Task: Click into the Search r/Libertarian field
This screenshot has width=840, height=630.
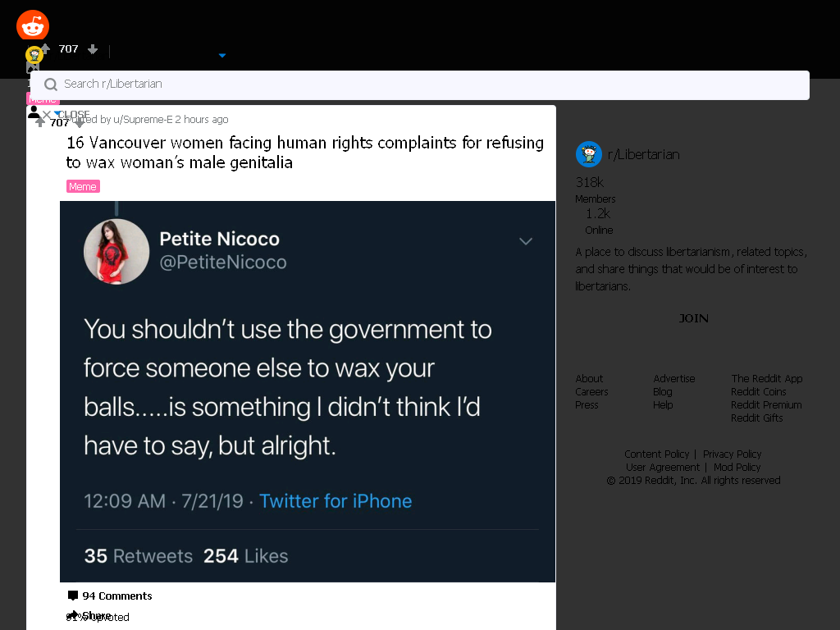Action: (x=420, y=85)
